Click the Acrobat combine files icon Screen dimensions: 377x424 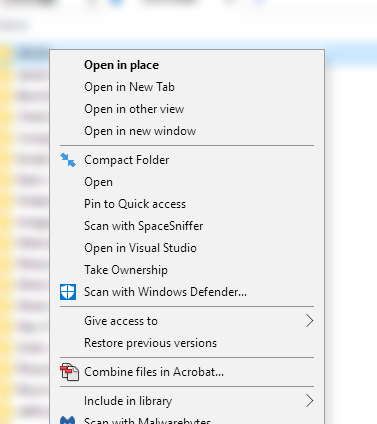(x=69, y=372)
